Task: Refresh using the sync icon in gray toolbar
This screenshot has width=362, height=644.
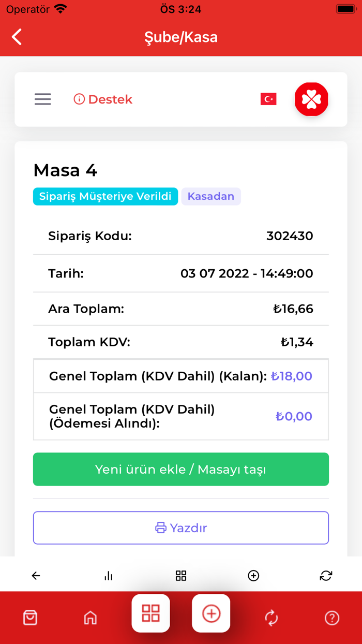Action: pyautogui.click(x=325, y=575)
